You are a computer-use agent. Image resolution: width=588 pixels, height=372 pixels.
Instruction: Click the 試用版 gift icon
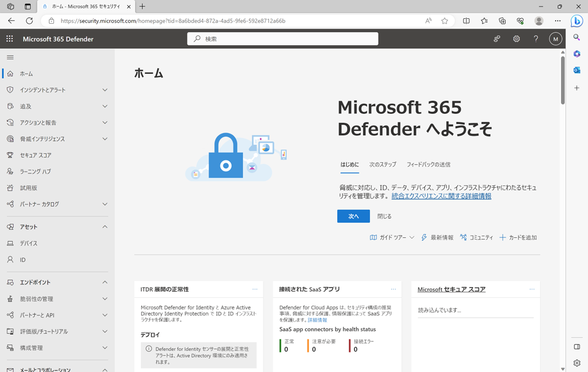pos(10,188)
